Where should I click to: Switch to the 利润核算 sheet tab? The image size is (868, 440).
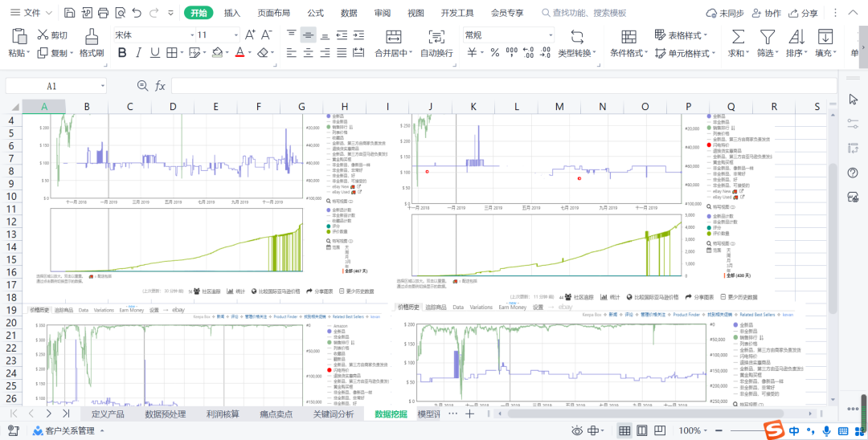(x=223, y=414)
